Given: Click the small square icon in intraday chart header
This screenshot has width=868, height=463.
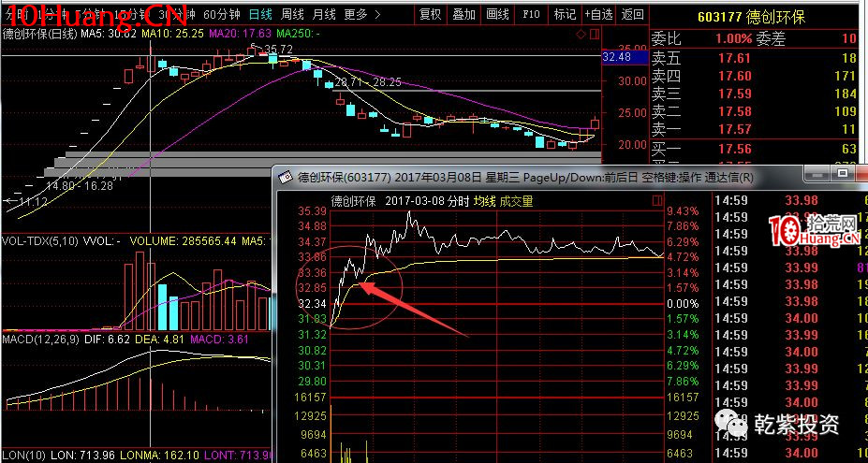Looking at the screenshot, I should click(x=656, y=200).
